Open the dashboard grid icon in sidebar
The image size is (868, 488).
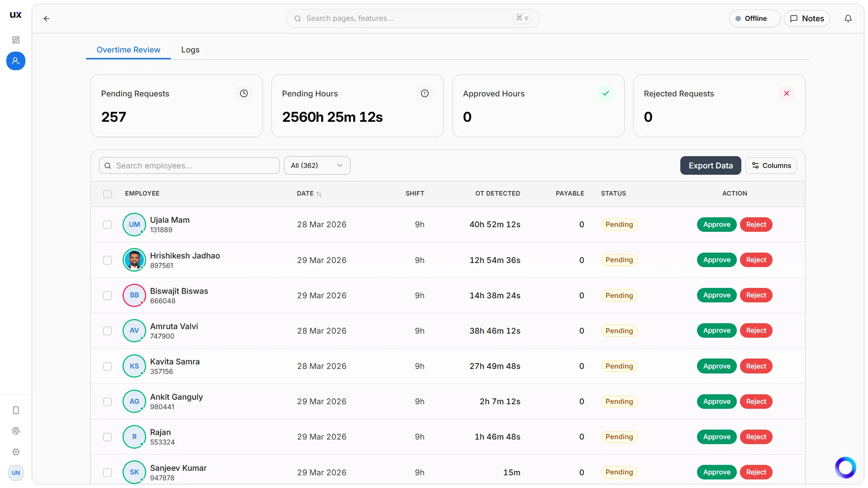click(x=16, y=40)
